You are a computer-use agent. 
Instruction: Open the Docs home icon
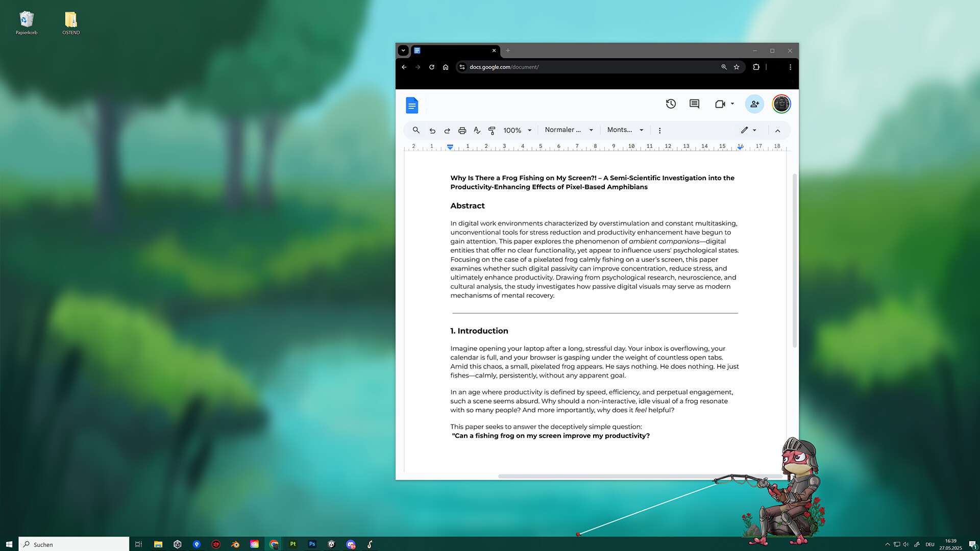pyautogui.click(x=412, y=105)
